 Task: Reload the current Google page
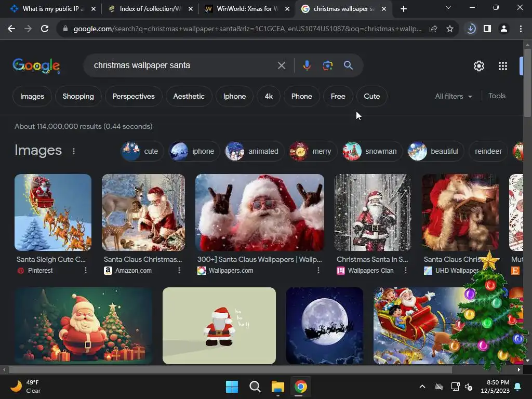pos(45,29)
